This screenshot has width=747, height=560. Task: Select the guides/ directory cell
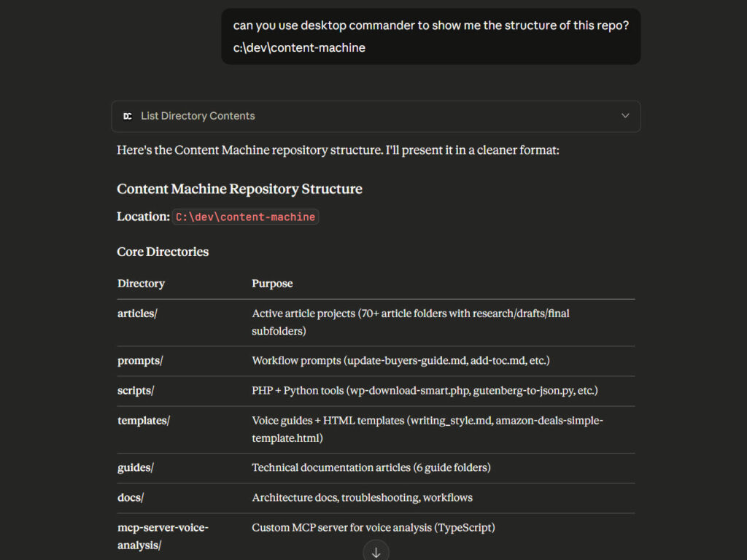point(135,467)
